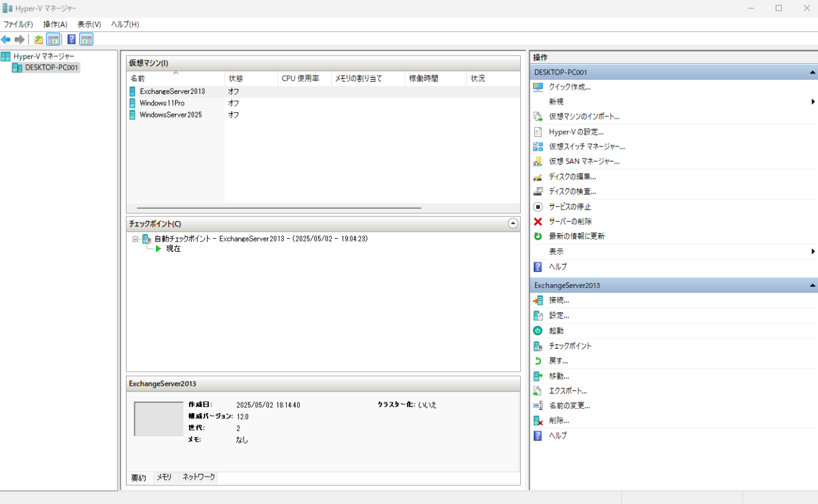Expand the 新規 submenu arrow

click(814, 102)
